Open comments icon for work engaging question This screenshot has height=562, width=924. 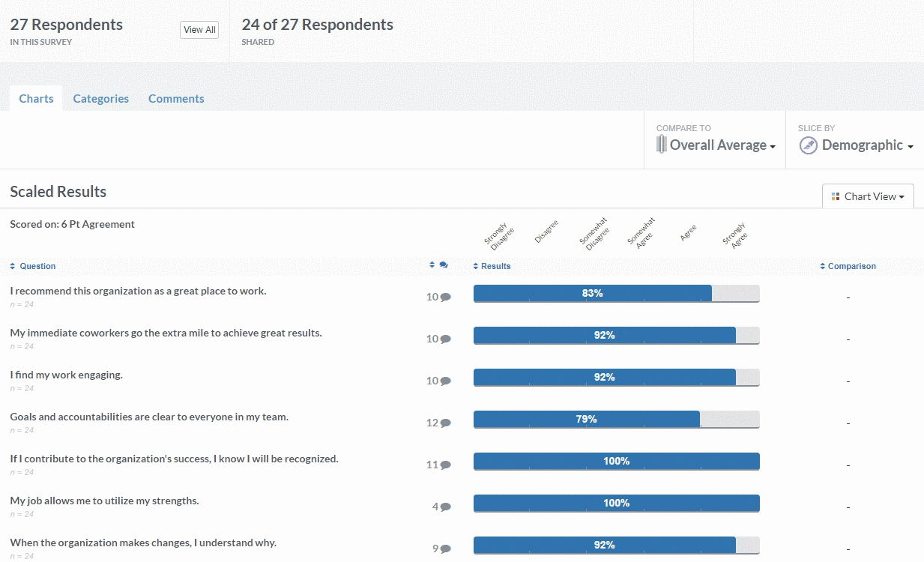pos(446,381)
